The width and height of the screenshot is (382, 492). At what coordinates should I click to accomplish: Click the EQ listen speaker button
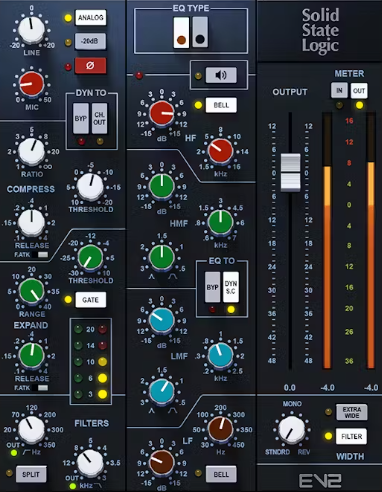click(221, 75)
